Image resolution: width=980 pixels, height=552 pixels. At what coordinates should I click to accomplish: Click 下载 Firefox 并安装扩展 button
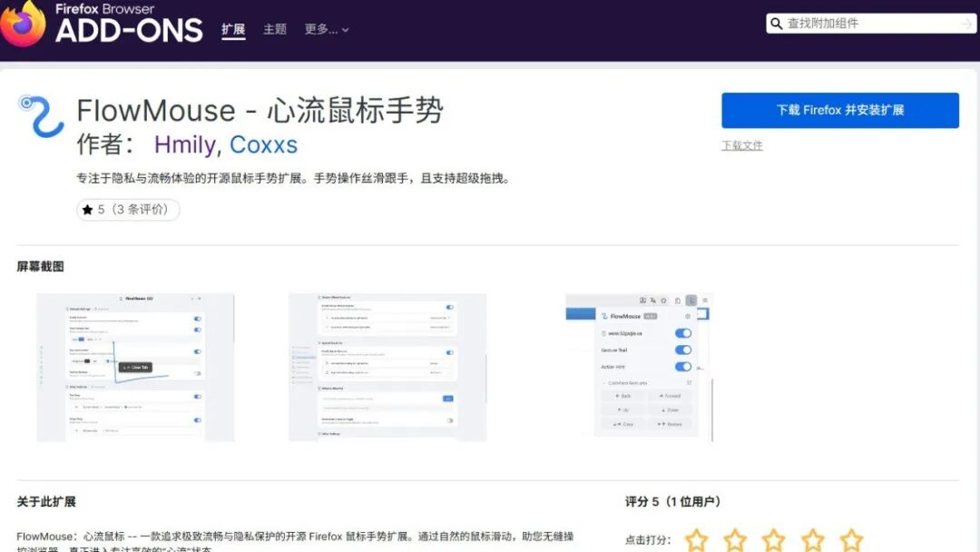pyautogui.click(x=840, y=110)
